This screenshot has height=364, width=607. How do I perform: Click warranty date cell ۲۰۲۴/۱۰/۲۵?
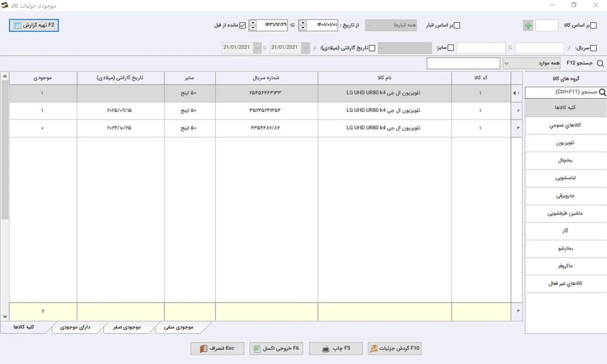tap(120, 128)
